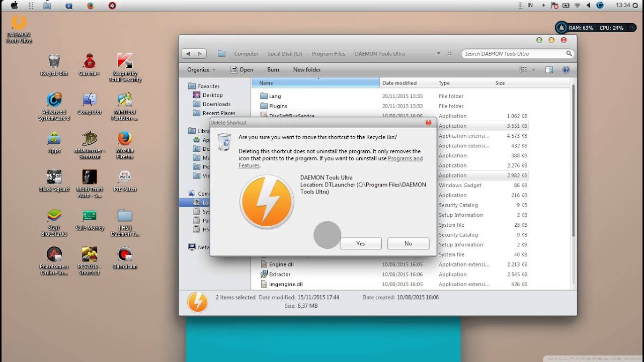Launch Mozilla Firefox from the desktop
Screen dimensions: 644x362
(x=125, y=145)
